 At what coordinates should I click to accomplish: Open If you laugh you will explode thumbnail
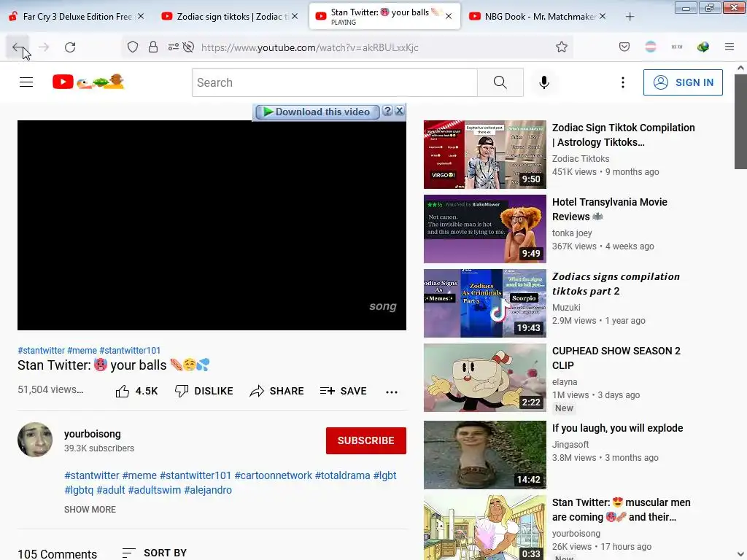(484, 455)
